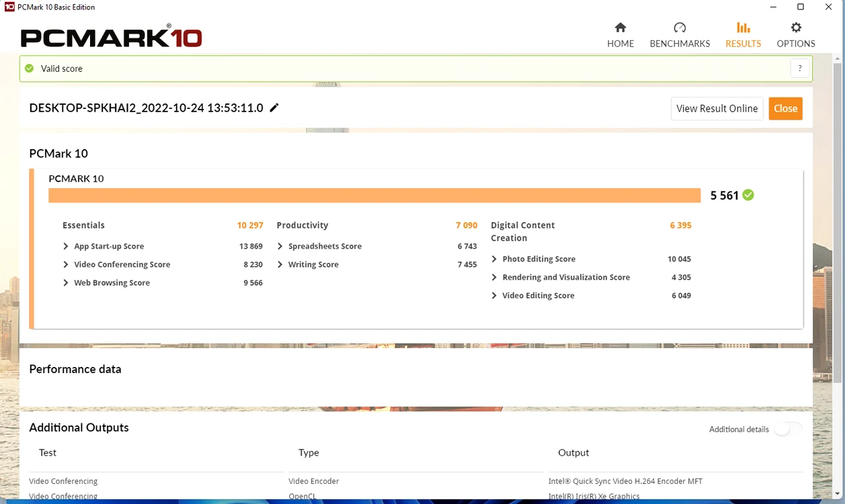Click Photo Editing value 10 045
The image size is (845, 504).
[x=679, y=259]
